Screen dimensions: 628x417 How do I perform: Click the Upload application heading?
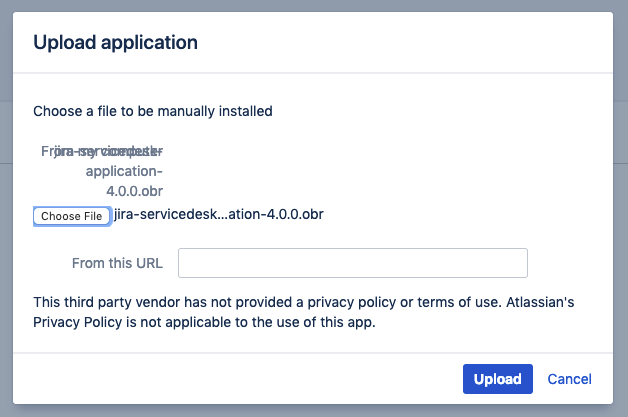[x=115, y=42]
